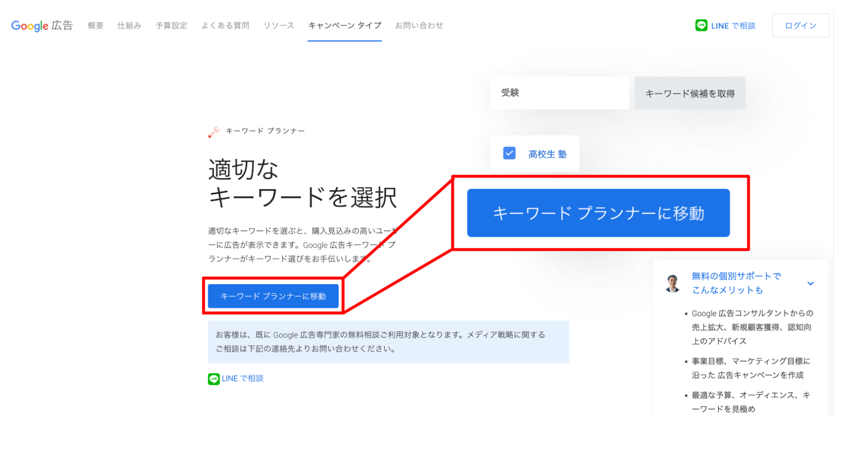Open the お問い合わせ navigation item
Screen dimensions: 868x451
coord(419,26)
